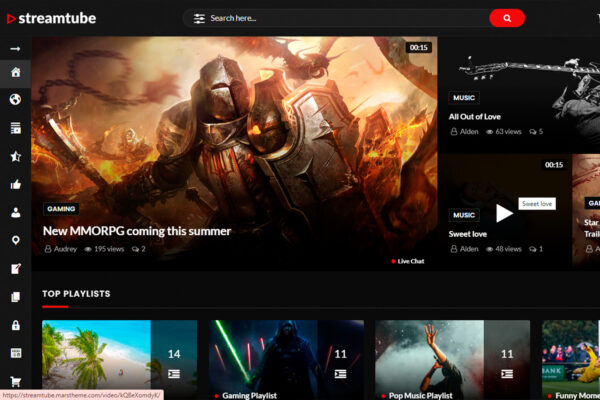Open 'New MMORPG coming this summer' title

click(x=137, y=231)
